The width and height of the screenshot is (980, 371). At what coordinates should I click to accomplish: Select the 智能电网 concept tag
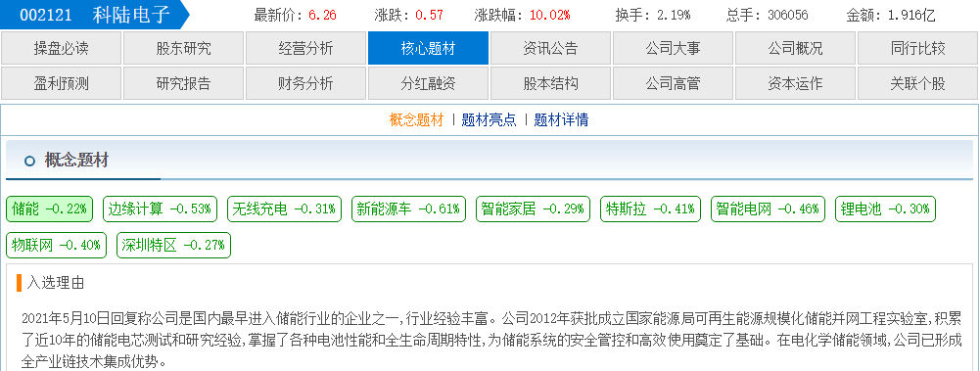[769, 209]
